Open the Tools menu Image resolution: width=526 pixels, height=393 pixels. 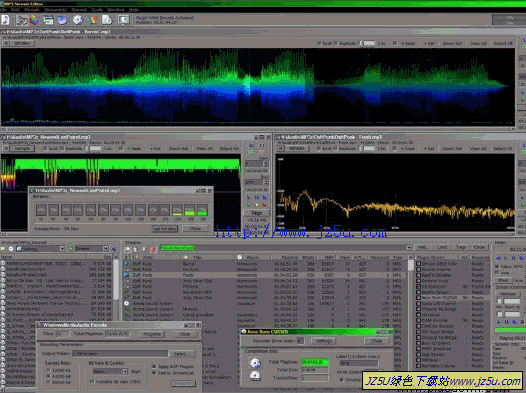point(97,10)
